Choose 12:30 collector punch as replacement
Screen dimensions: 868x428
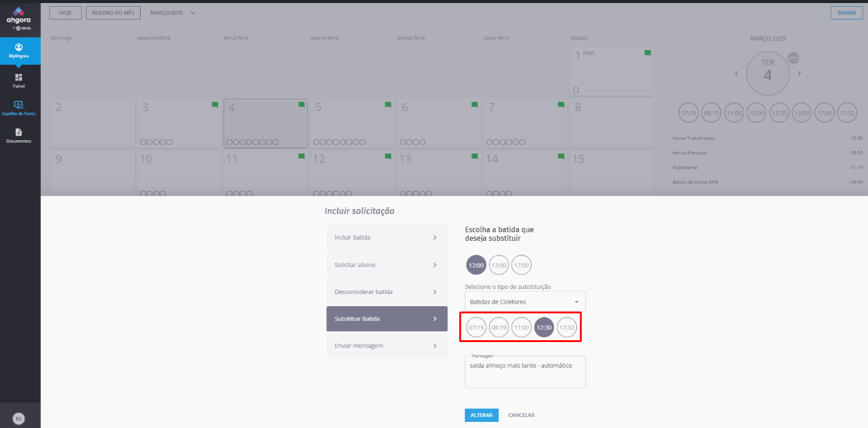tap(544, 327)
